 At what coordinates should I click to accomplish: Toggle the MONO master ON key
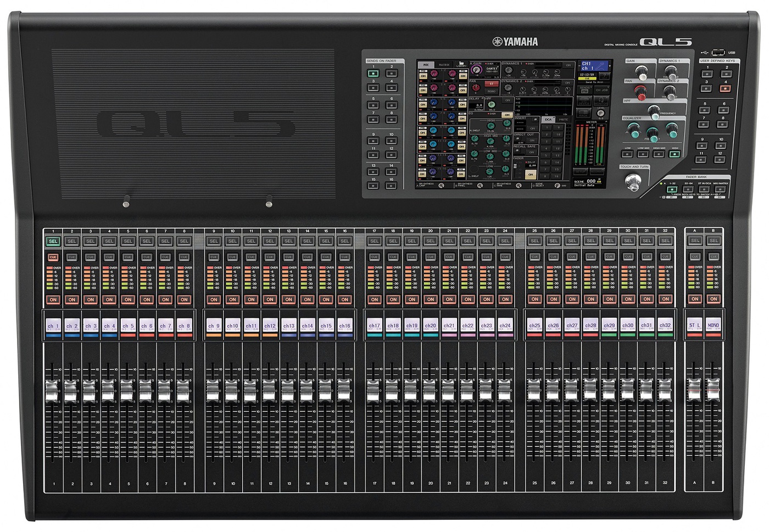(x=713, y=299)
